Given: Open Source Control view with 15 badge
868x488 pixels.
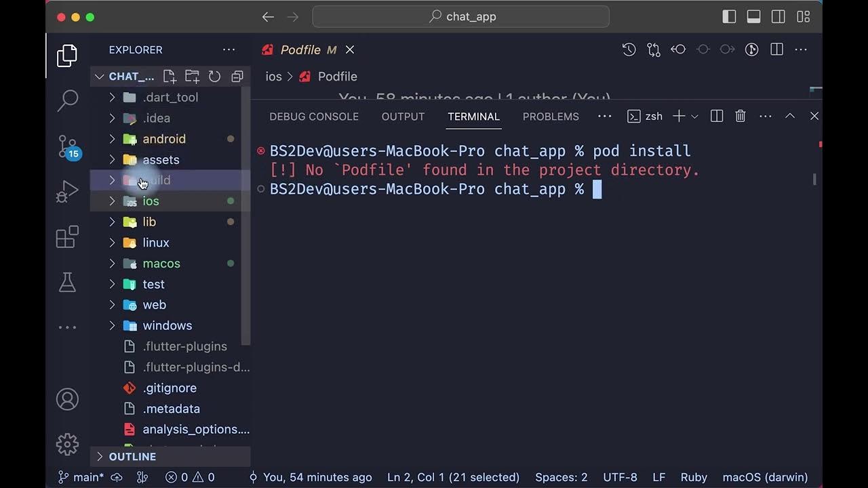Looking at the screenshot, I should tap(67, 146).
